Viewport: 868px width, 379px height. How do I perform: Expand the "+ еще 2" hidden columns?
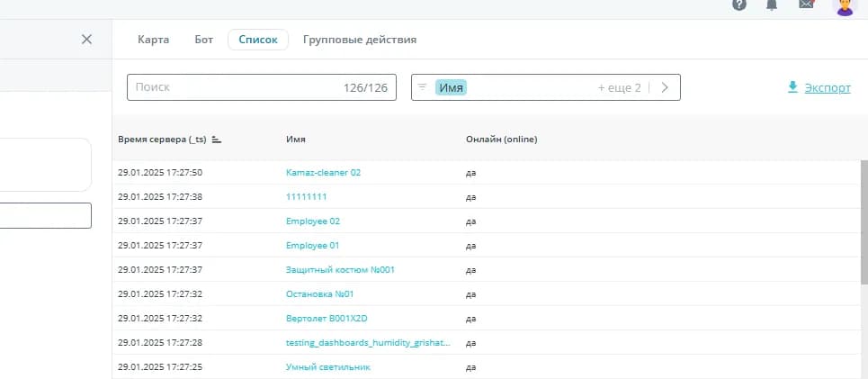(x=619, y=88)
